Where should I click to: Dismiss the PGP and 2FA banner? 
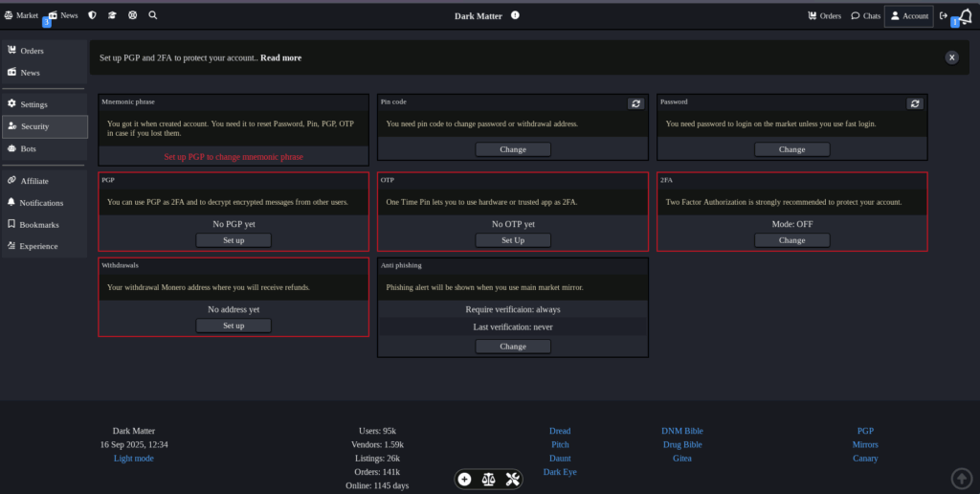[951, 57]
